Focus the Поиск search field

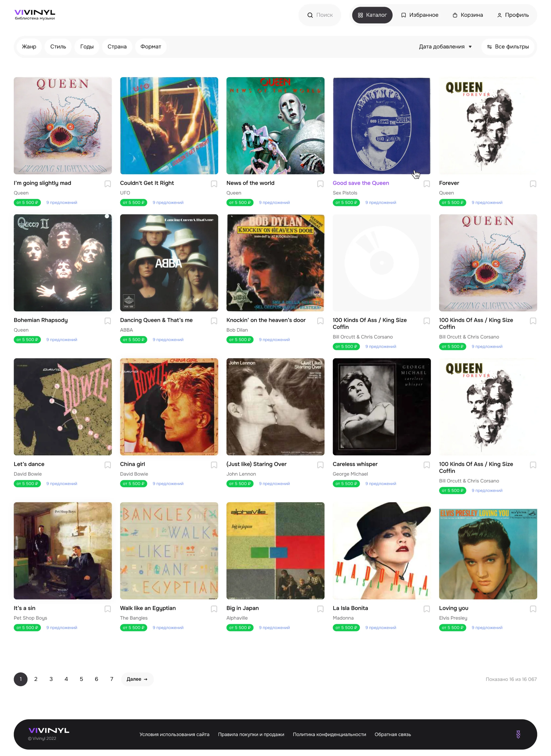coord(320,15)
